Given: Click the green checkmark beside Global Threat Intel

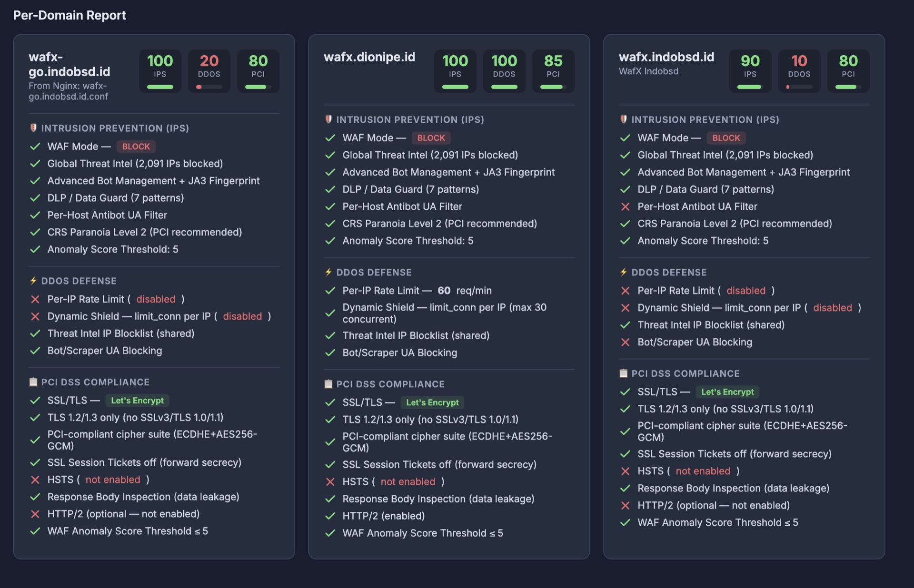Looking at the screenshot, I should (35, 163).
